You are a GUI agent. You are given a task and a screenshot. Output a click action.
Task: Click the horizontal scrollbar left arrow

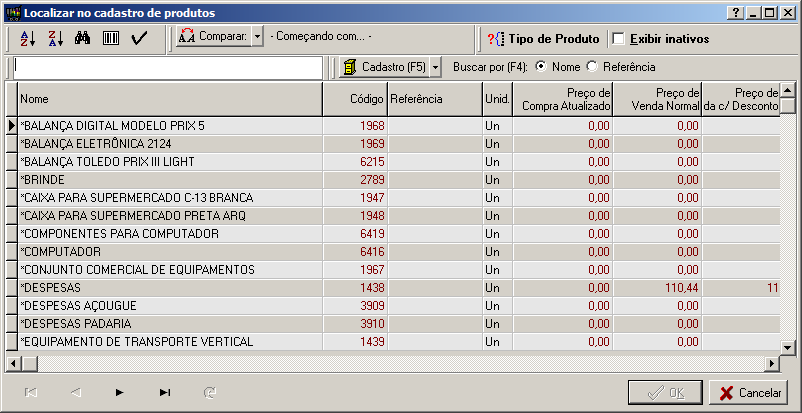[x=13, y=363]
